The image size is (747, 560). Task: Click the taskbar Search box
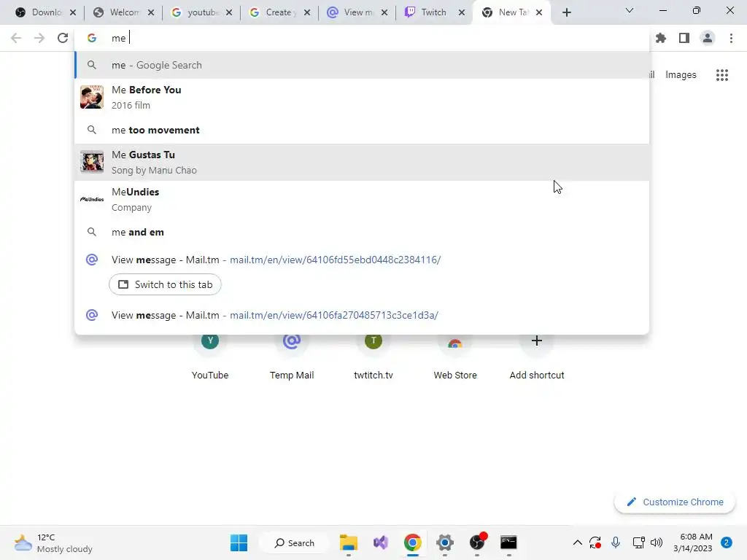click(x=295, y=542)
